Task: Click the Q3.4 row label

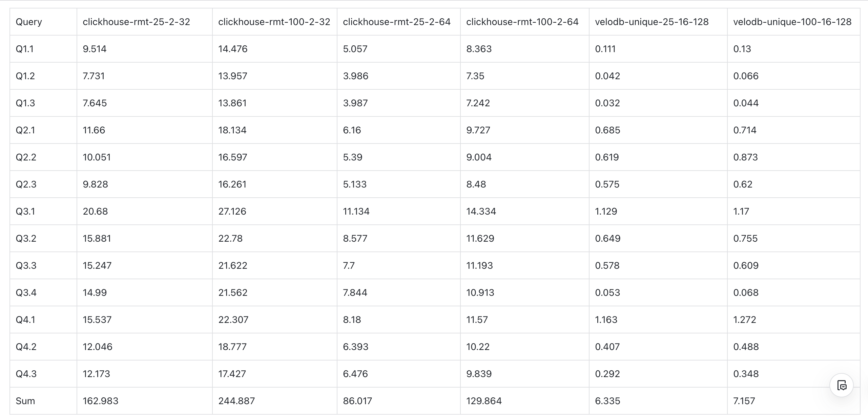Action: [x=26, y=293]
